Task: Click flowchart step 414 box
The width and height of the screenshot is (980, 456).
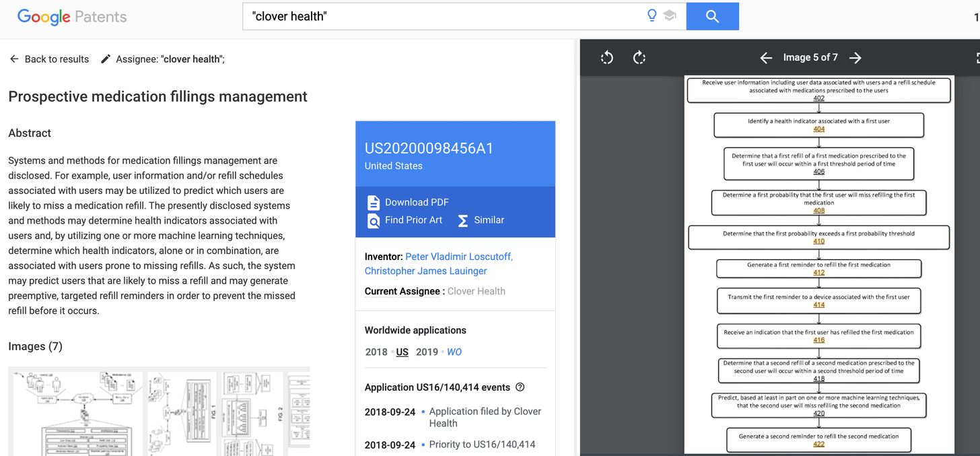Action: (819, 300)
